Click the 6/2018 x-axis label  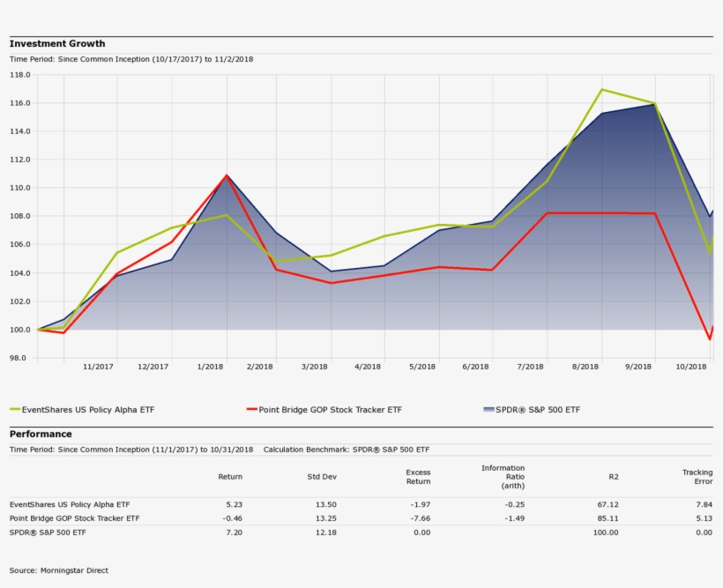475,367
